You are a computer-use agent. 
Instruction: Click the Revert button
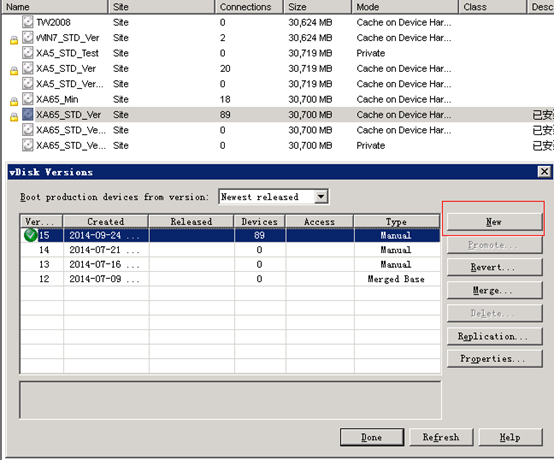[x=494, y=267]
